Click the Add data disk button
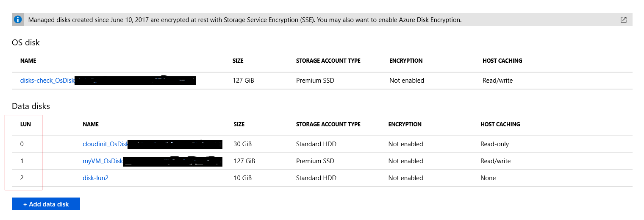This screenshot has width=644, height=220. [46, 204]
